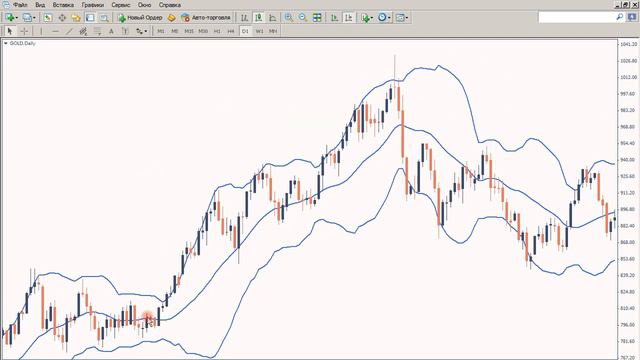Show the Data Window icon
The height and width of the screenshot is (360, 640).
62,18
